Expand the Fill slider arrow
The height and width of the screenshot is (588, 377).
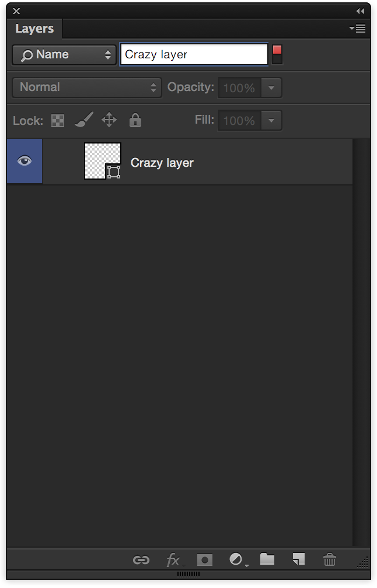click(271, 121)
